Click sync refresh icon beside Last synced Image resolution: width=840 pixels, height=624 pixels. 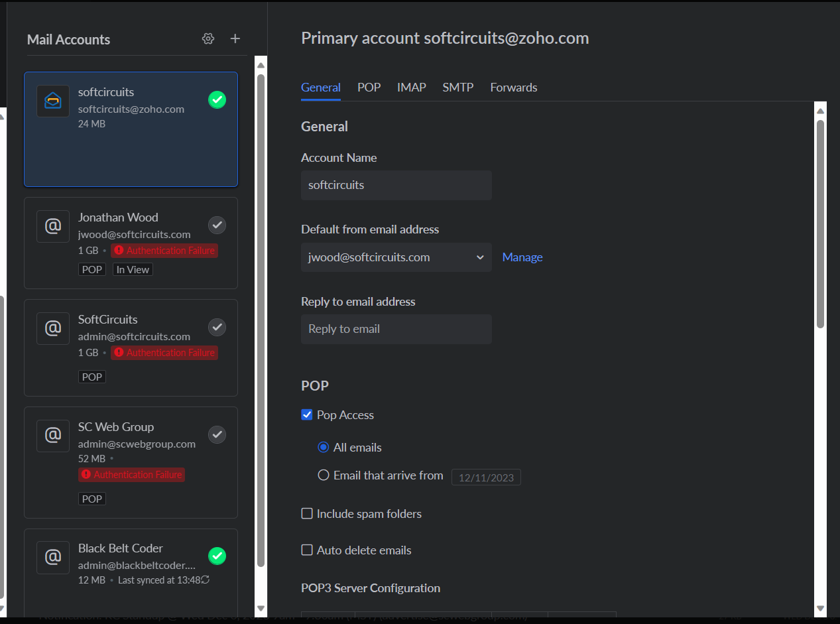[x=206, y=580]
